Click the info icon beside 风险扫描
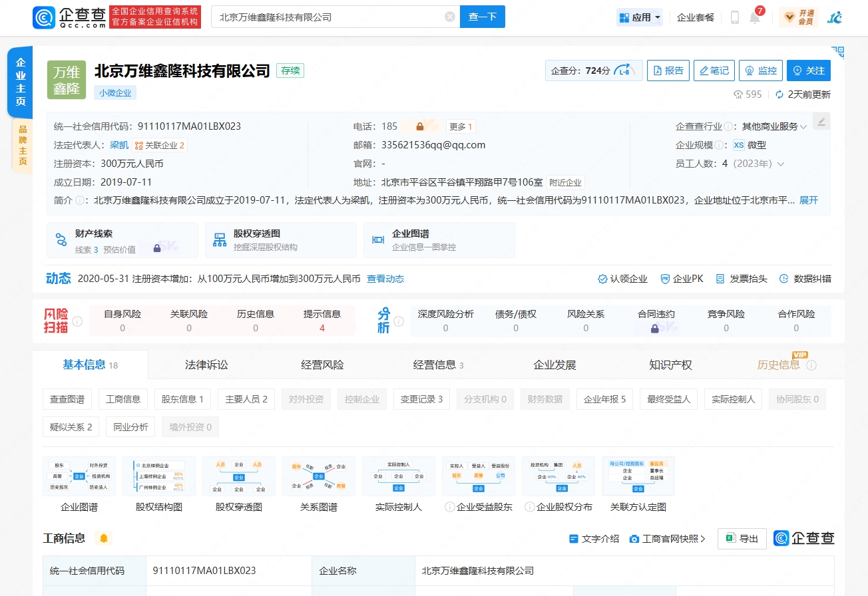The image size is (868, 596). (77, 321)
